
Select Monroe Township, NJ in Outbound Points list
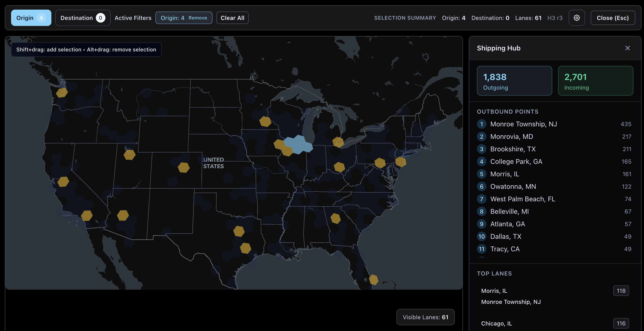[x=523, y=124]
